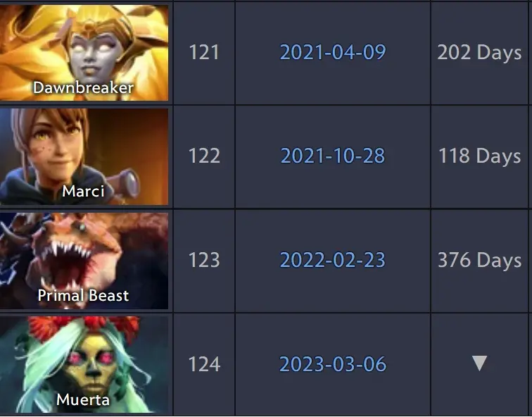Click the down triangle in Muerta's row
The width and height of the screenshot is (532, 417).
tap(479, 363)
